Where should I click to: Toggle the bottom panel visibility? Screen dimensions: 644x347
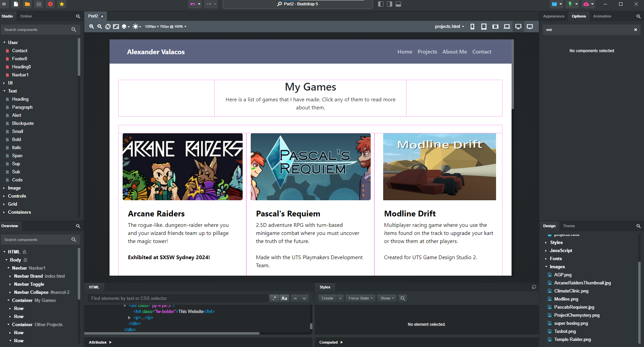pyautogui.click(x=398, y=4)
